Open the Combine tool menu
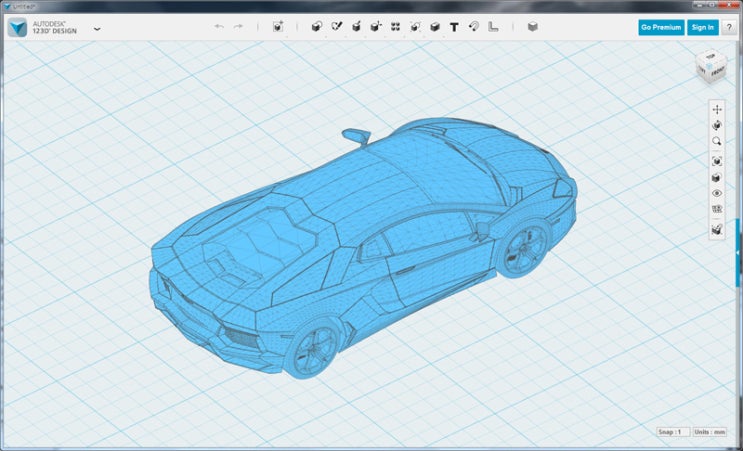This screenshot has width=743, height=451. (x=435, y=27)
